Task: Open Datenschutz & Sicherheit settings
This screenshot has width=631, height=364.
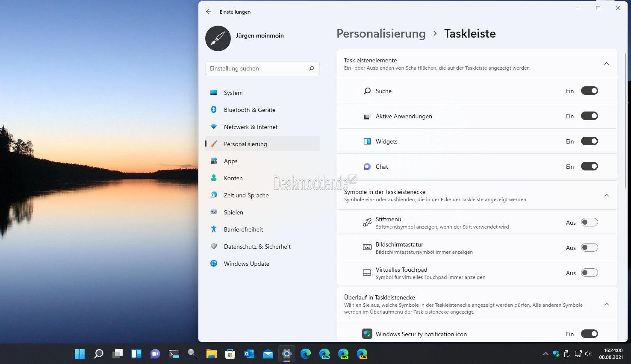Action: click(x=262, y=246)
